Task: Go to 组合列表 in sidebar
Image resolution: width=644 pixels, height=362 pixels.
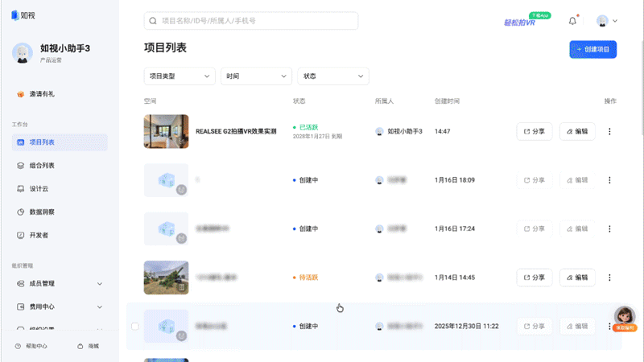Action: pos(60,166)
